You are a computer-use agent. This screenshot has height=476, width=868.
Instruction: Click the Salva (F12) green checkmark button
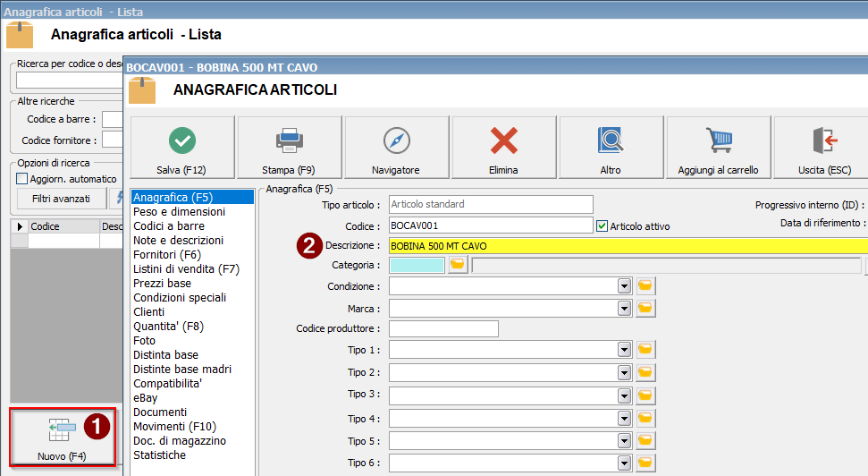(x=182, y=148)
